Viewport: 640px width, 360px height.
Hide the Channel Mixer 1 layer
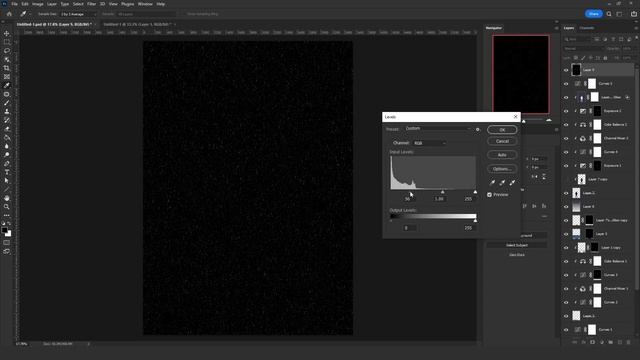click(x=566, y=289)
